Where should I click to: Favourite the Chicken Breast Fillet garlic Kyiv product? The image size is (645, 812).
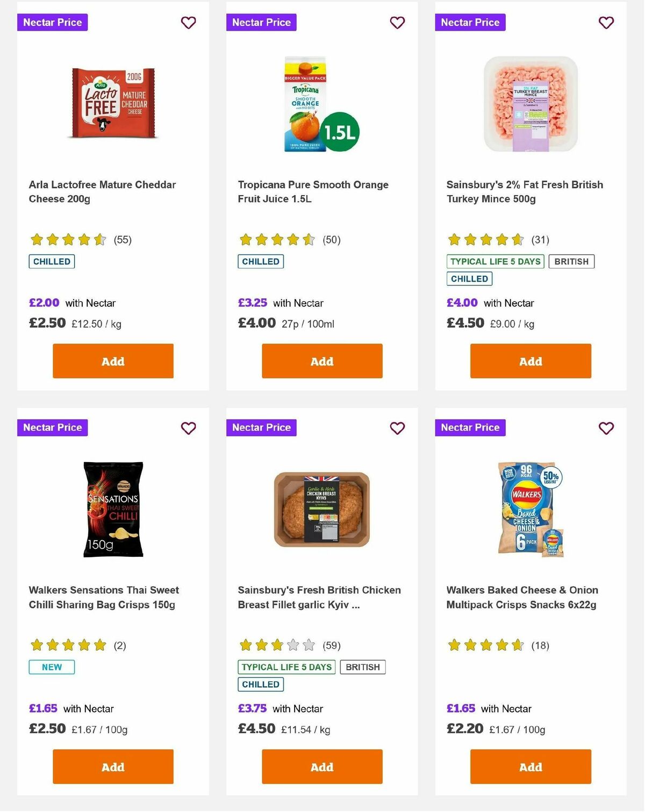[397, 428]
